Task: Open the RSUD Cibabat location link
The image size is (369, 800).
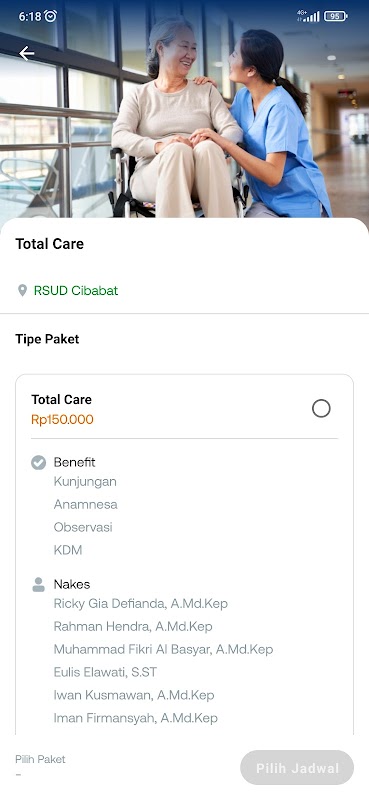Action: 76,291
